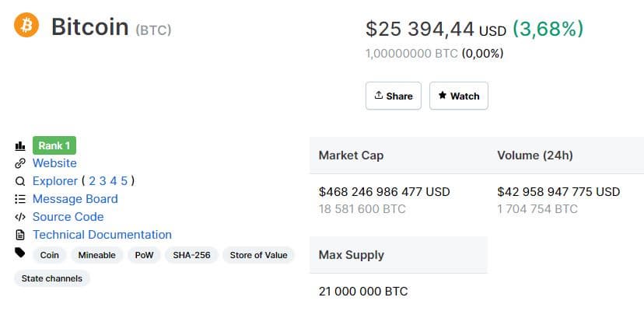This screenshot has width=644, height=318.
Task: Select the Mineable tag
Action: [x=97, y=255]
